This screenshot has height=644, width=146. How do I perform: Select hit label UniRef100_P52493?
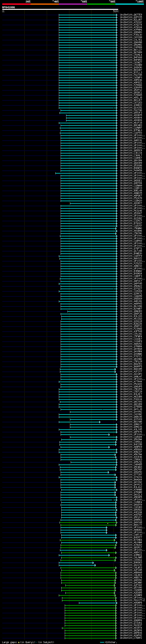(131, 384)
